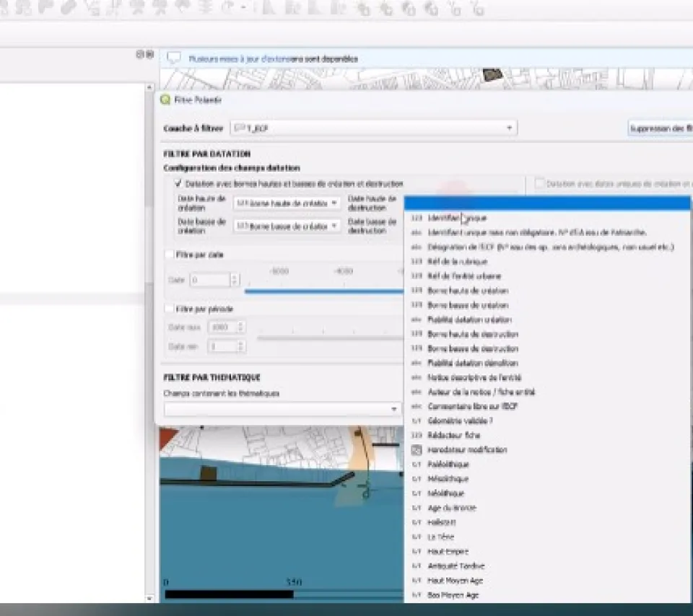Open the thématiques field dropdown
The height and width of the screenshot is (616, 693).
click(x=282, y=409)
